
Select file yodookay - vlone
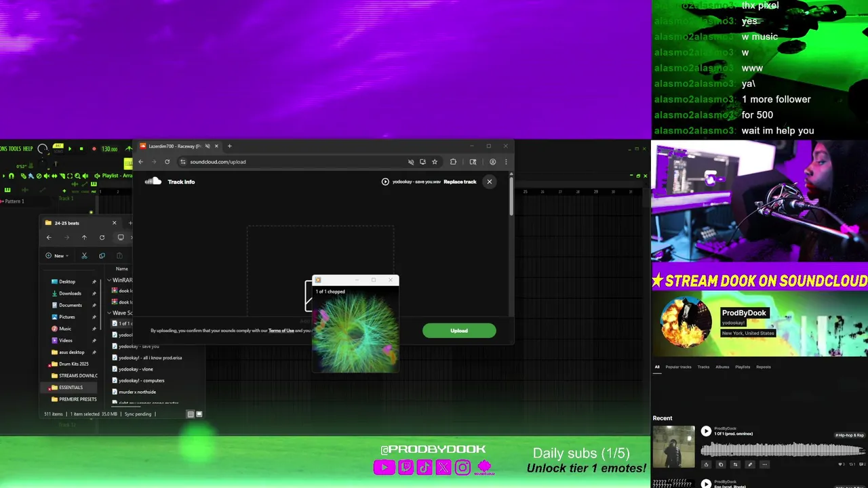point(136,369)
